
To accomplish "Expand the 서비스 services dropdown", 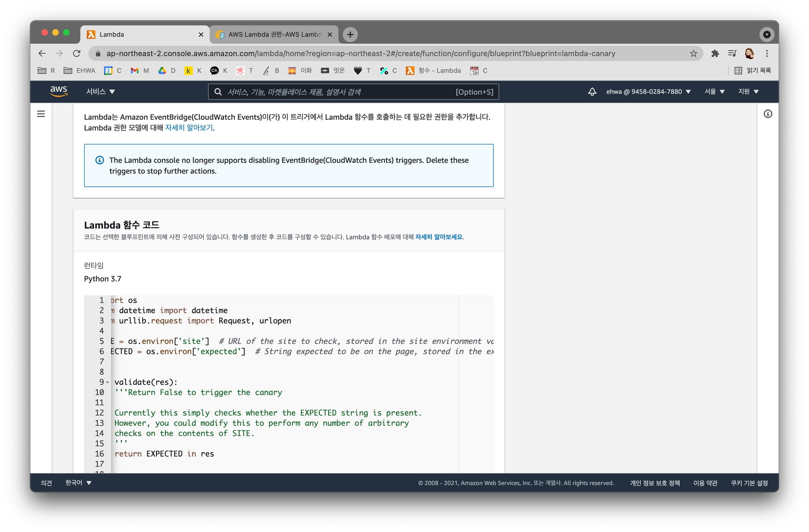I will pyautogui.click(x=100, y=92).
